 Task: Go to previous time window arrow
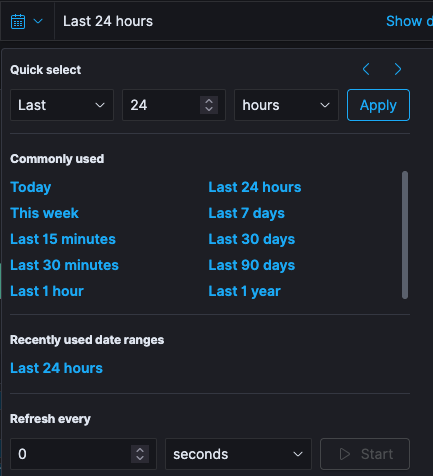coord(366,69)
